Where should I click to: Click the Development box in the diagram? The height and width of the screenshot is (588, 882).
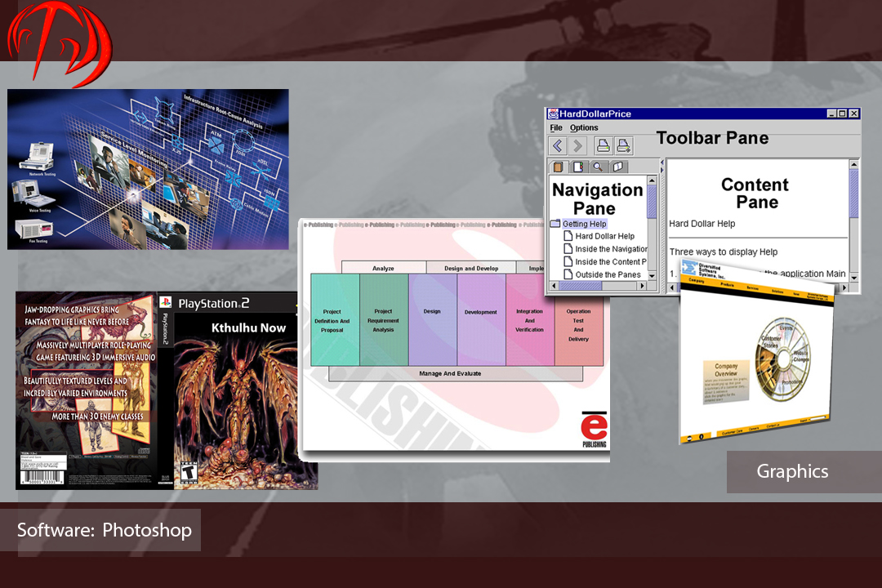[481, 319]
